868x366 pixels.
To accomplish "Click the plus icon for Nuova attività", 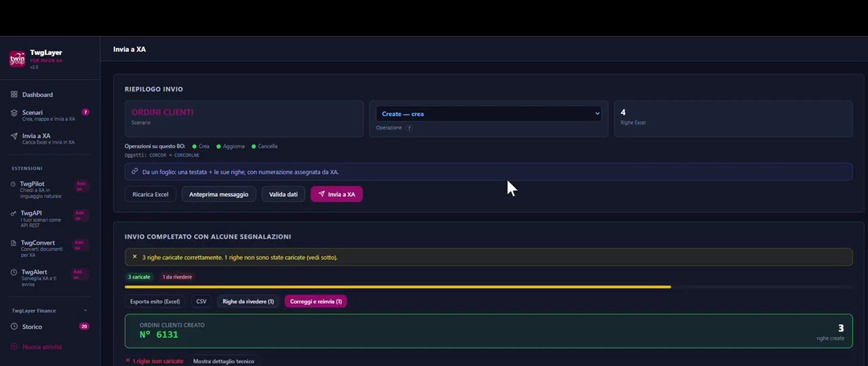I will click(14, 346).
